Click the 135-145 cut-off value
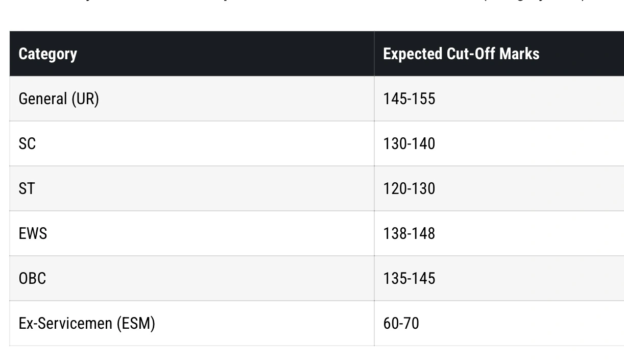The width and height of the screenshot is (624, 364). coord(409,278)
